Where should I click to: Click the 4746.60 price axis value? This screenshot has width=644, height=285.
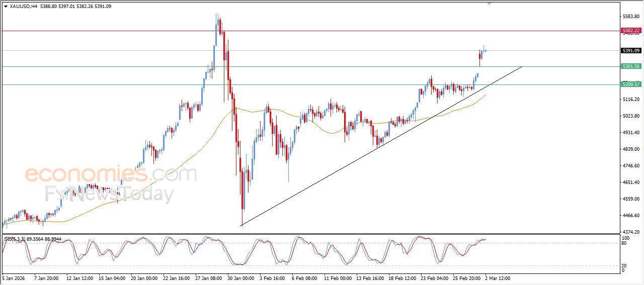631,166
